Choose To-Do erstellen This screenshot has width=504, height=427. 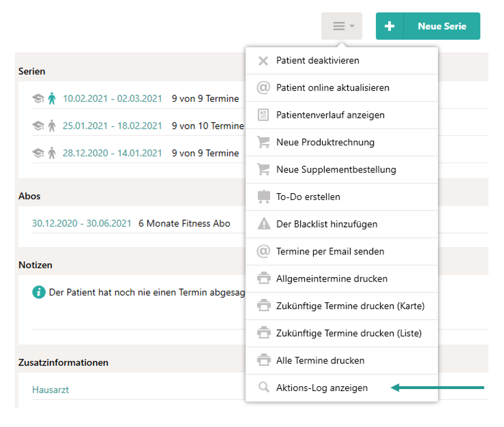pyautogui.click(x=308, y=197)
